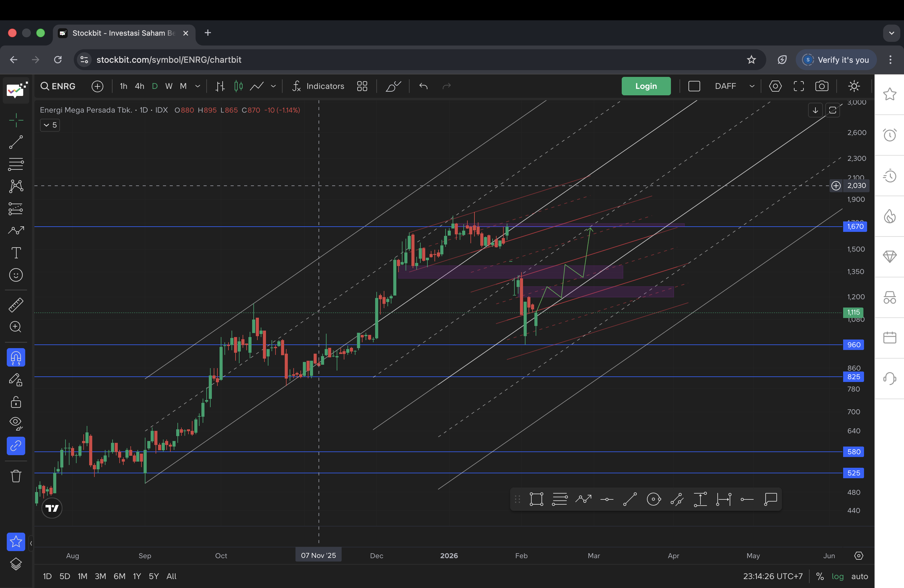Open the Fibonacci retracement tools

[16, 164]
